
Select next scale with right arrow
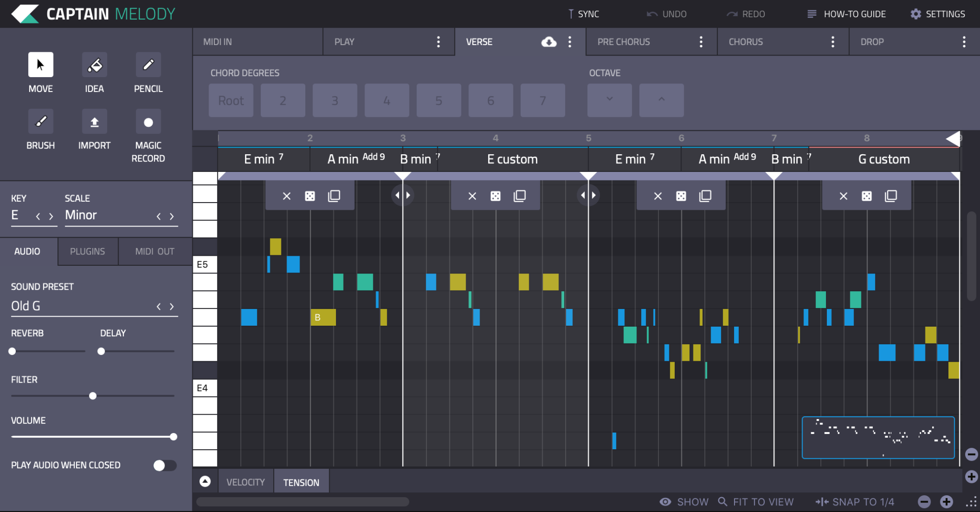(x=172, y=216)
